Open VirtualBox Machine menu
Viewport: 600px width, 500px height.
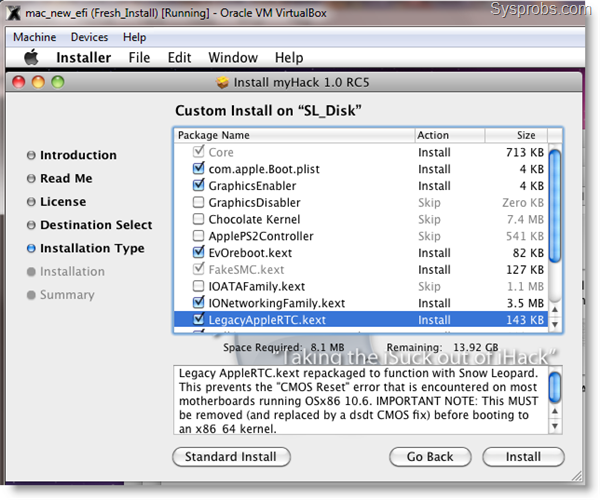tap(34, 37)
